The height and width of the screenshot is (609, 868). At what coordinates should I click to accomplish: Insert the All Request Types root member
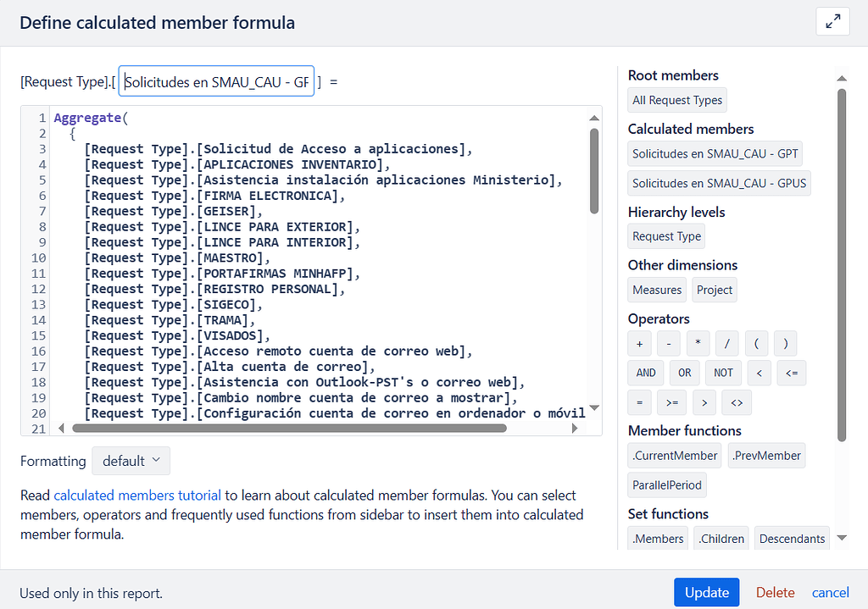point(676,99)
